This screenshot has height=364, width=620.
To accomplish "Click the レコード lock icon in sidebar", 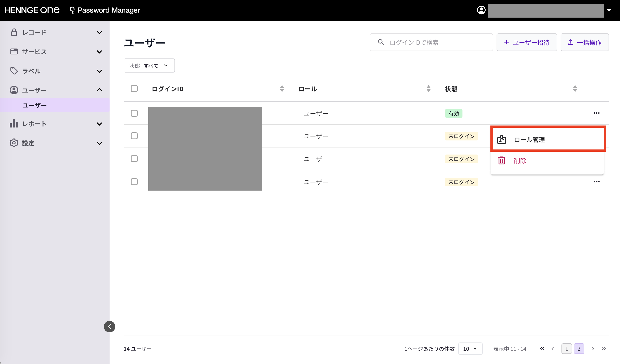I will point(14,32).
